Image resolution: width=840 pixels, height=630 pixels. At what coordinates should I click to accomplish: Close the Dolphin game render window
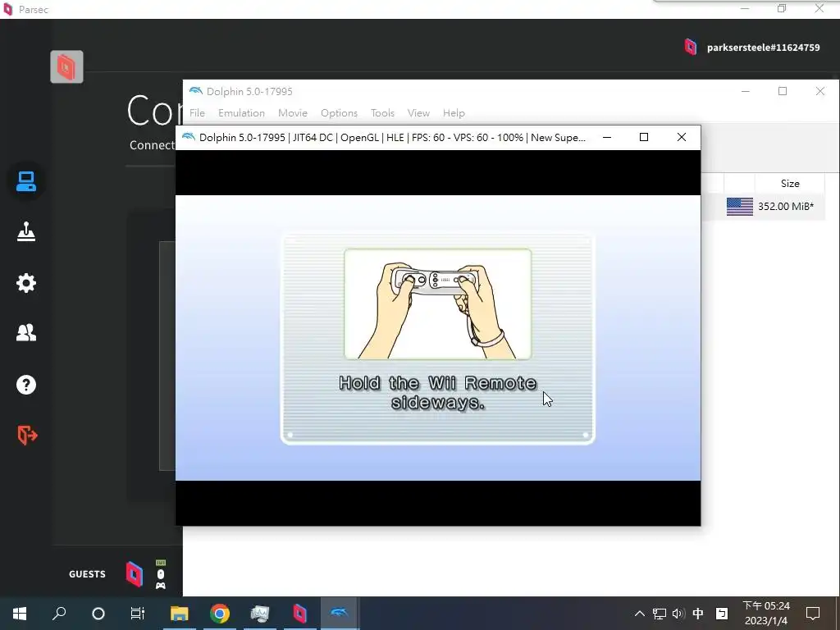coord(682,137)
